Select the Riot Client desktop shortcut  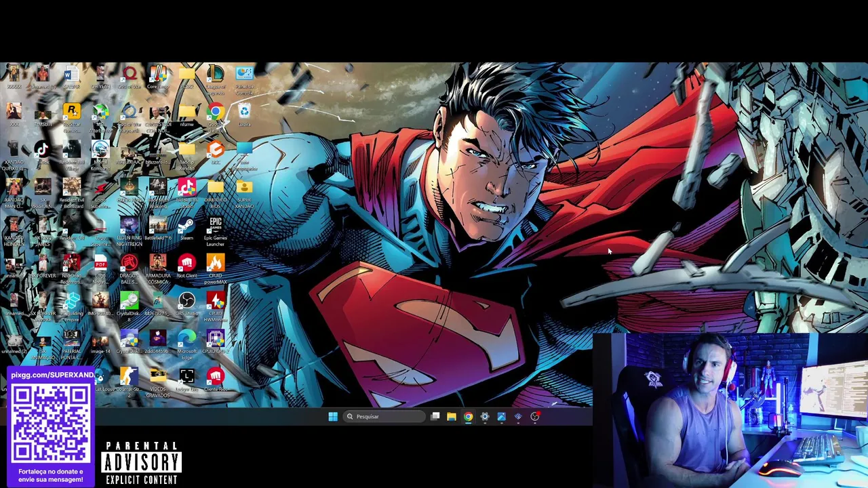pyautogui.click(x=187, y=267)
